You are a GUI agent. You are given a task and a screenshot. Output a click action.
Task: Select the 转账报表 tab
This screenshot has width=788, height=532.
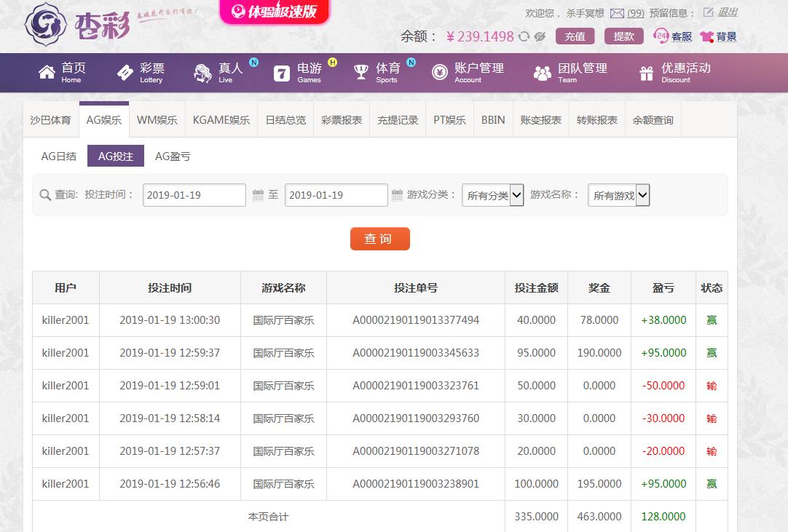(x=596, y=120)
